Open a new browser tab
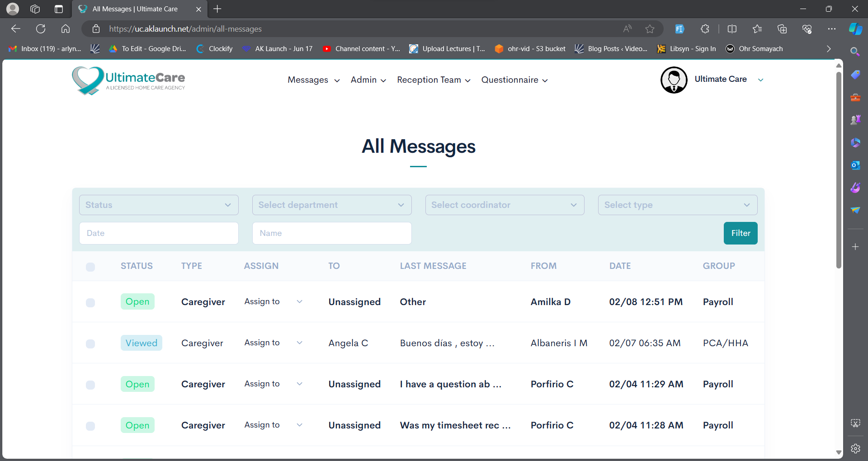868x461 pixels. click(x=217, y=9)
